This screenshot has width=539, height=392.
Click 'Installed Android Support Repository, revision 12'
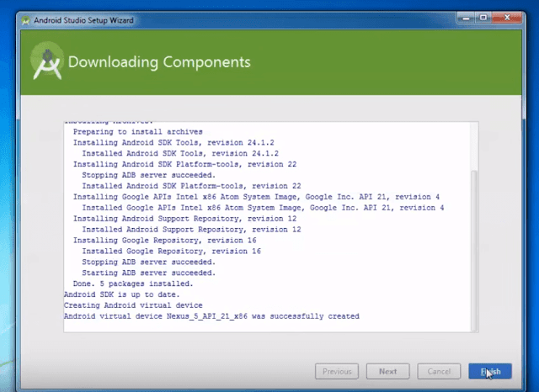click(x=191, y=230)
